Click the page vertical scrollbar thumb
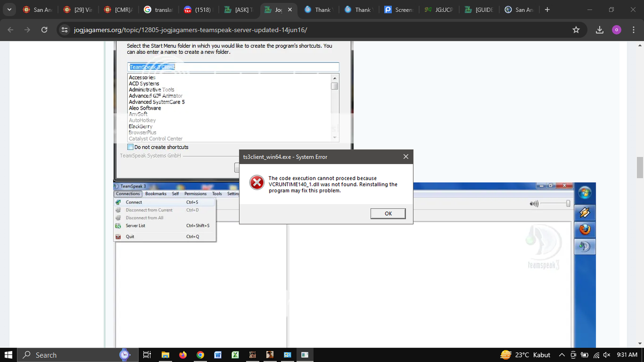 pyautogui.click(x=640, y=167)
